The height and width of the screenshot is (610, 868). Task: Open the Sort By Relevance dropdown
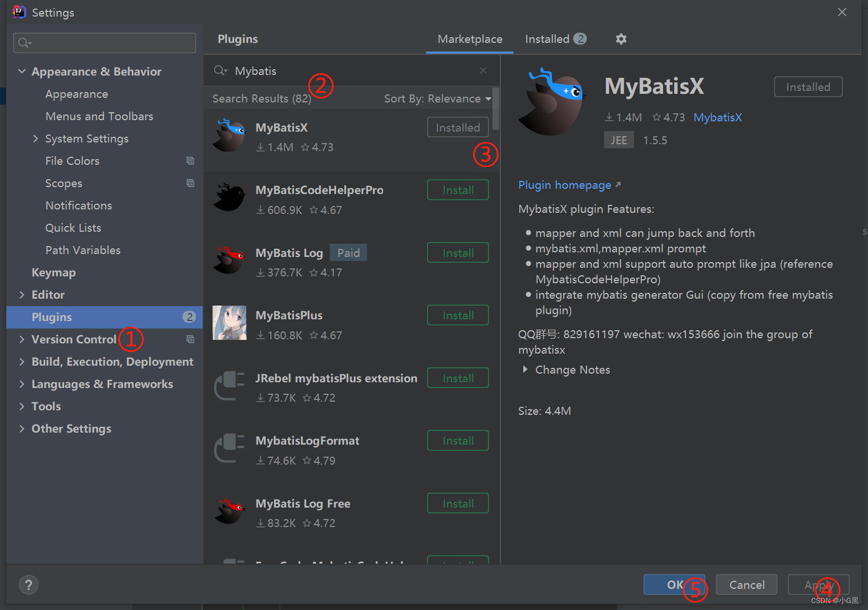click(x=437, y=98)
